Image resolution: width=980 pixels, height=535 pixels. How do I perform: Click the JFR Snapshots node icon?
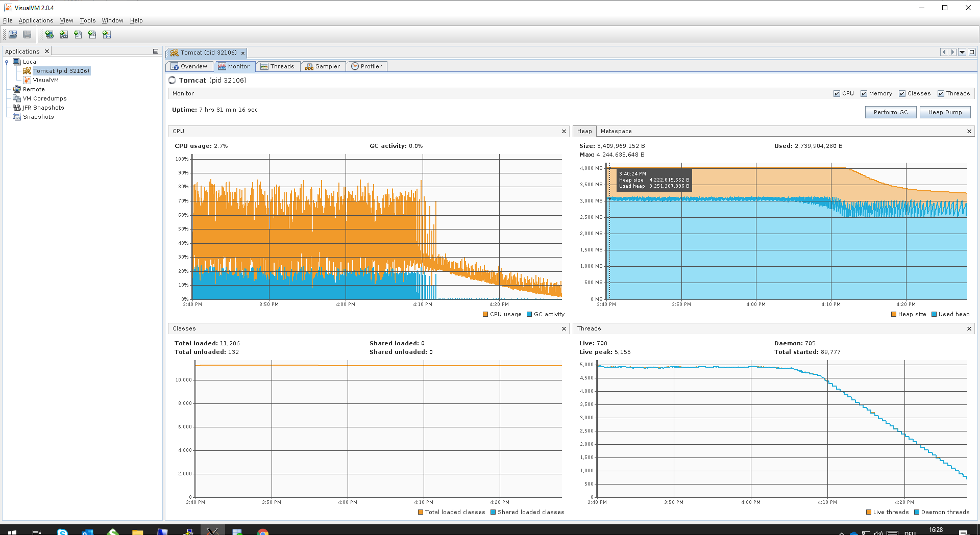(17, 108)
